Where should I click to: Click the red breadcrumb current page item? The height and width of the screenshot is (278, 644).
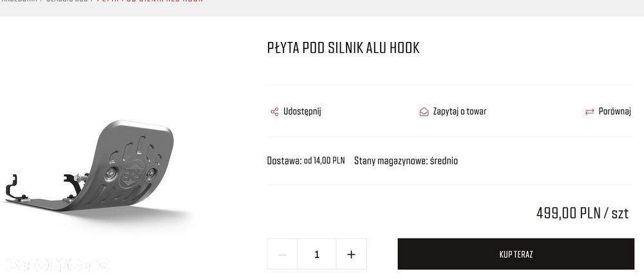pos(149,1)
